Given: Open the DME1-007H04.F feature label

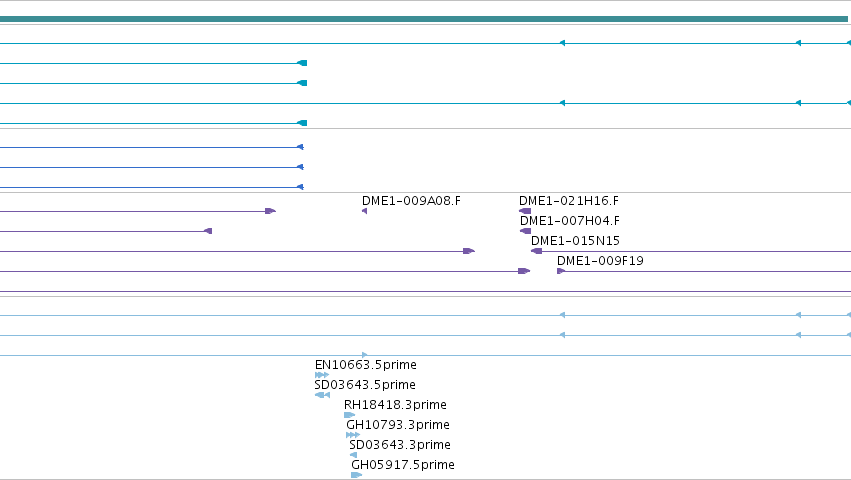Looking at the screenshot, I should (570, 221).
